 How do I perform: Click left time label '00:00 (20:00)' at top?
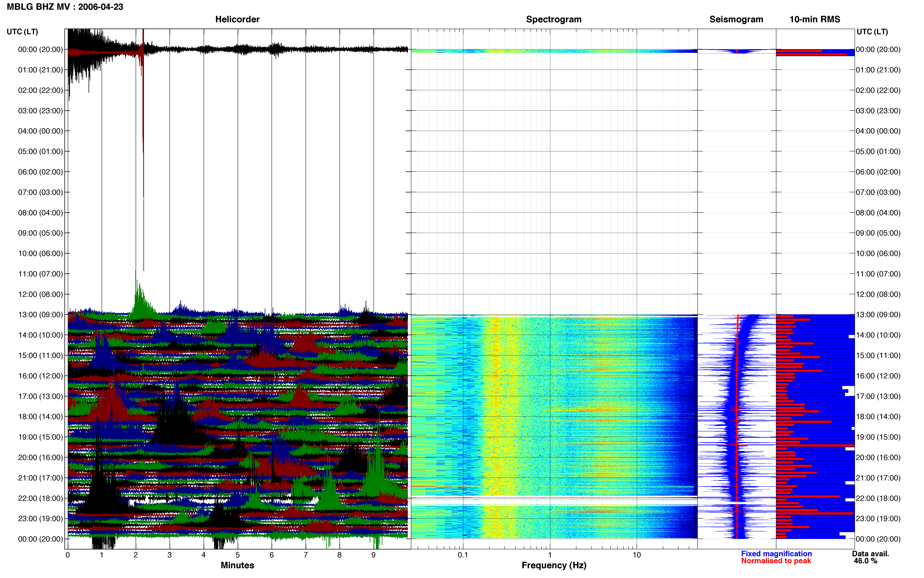[x=41, y=49]
